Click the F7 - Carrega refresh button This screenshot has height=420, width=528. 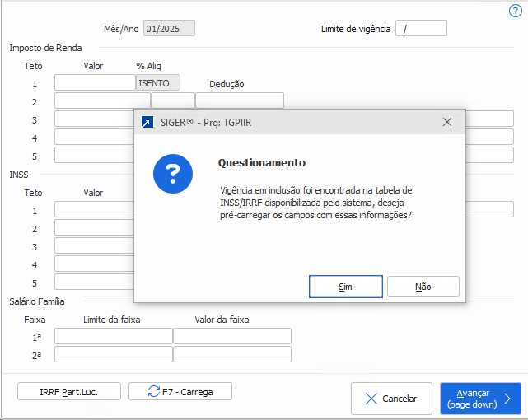click(180, 391)
